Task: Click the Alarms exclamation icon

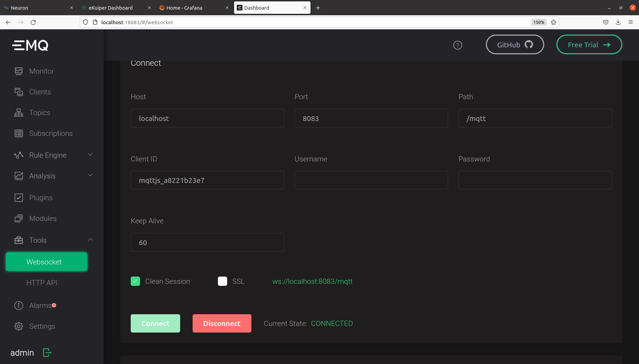Action: click(x=19, y=306)
